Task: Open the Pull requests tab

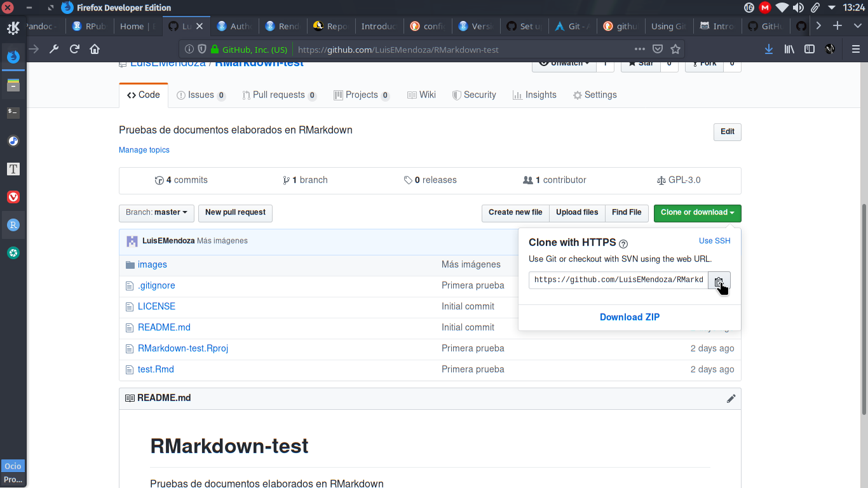Action: (x=280, y=95)
